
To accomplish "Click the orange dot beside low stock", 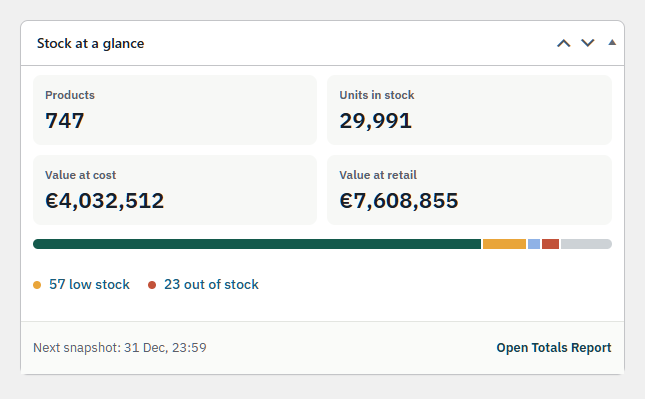I will click(x=37, y=285).
